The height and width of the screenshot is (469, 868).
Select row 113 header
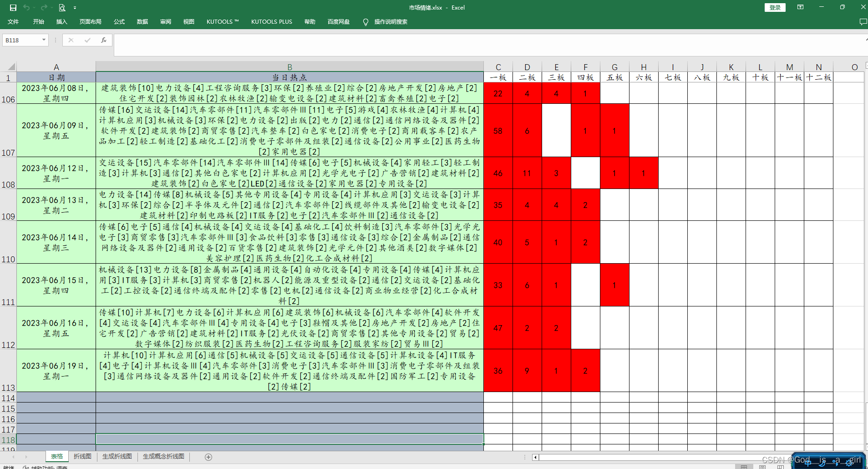(x=8, y=371)
